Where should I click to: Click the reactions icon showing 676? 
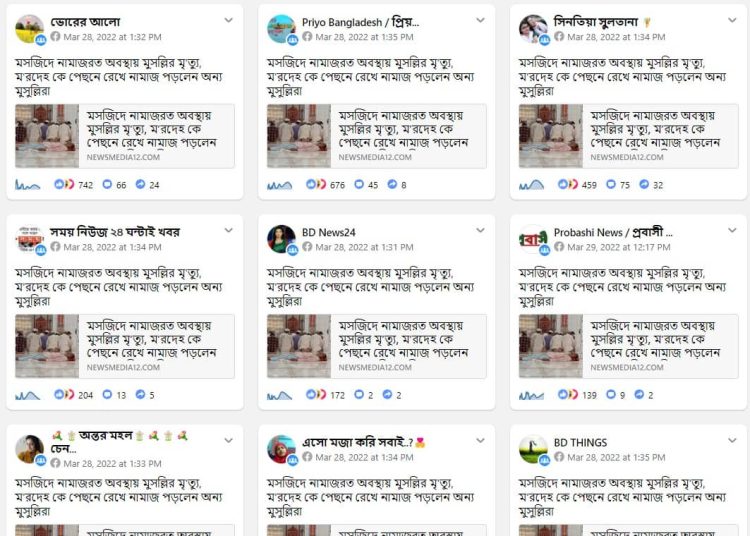(316, 184)
